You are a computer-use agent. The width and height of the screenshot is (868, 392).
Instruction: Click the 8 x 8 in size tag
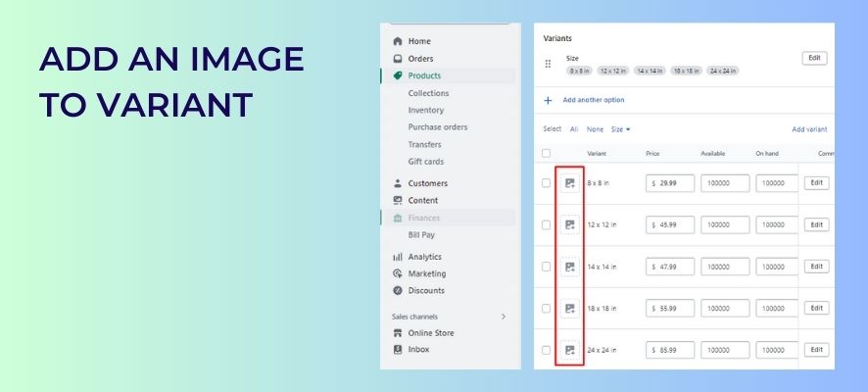coord(580,71)
